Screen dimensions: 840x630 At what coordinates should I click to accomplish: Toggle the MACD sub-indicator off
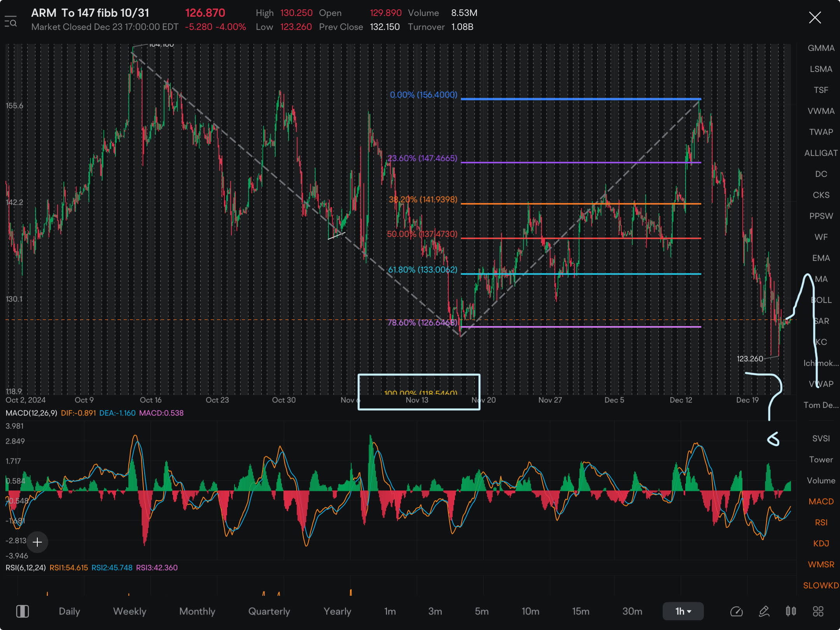click(x=821, y=501)
